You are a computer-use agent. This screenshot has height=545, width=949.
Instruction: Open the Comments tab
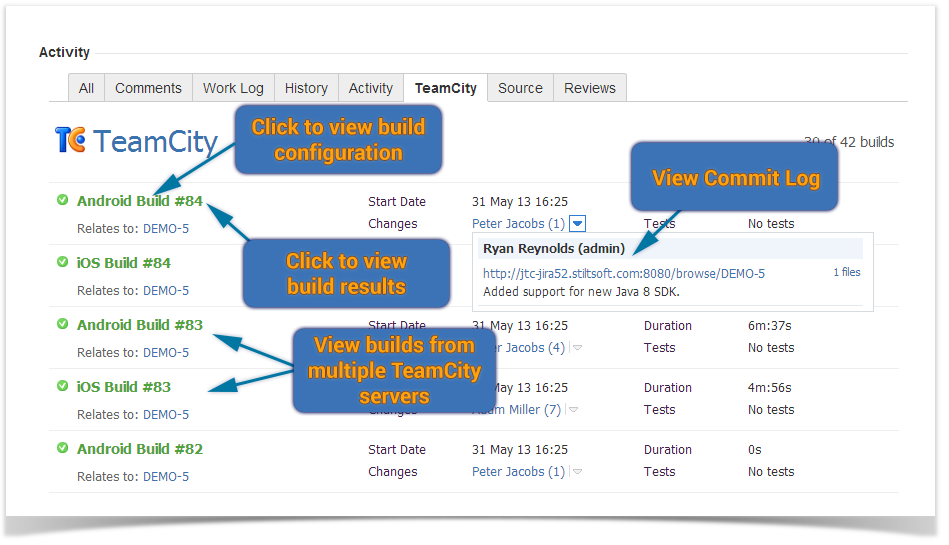(148, 88)
